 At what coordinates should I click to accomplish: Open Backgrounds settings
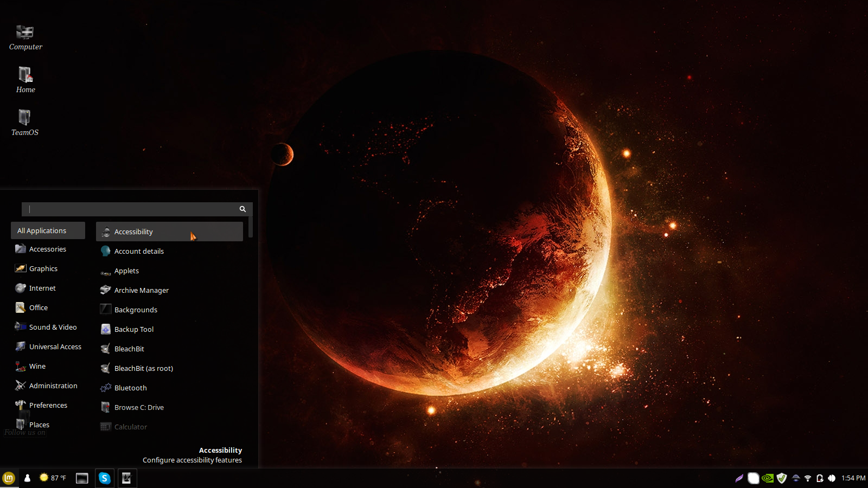click(169, 310)
